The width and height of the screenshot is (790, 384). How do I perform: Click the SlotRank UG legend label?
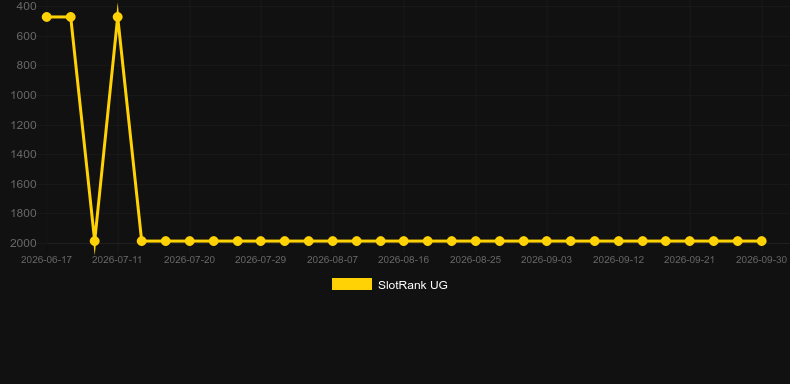tap(413, 285)
